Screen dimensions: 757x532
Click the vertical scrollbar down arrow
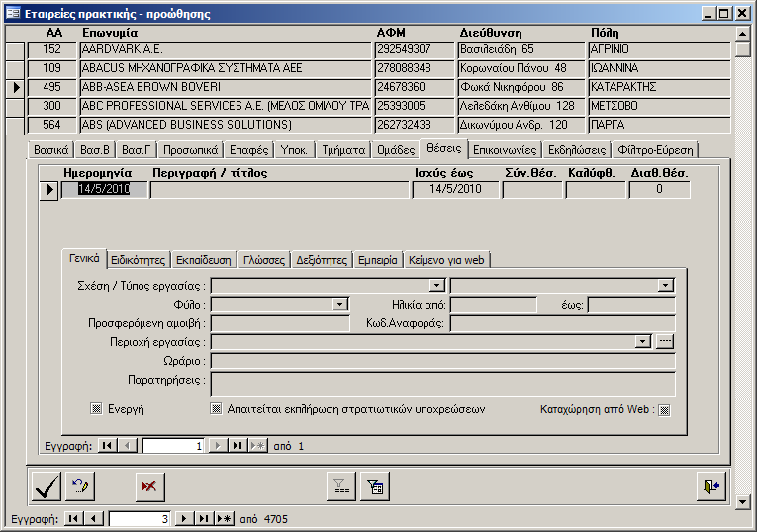coord(743,501)
